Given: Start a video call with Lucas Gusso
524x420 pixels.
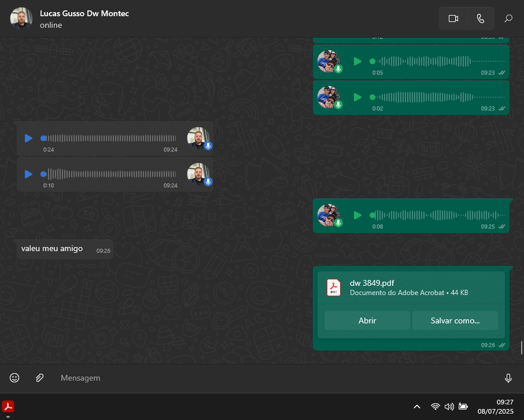Looking at the screenshot, I should [x=453, y=19].
